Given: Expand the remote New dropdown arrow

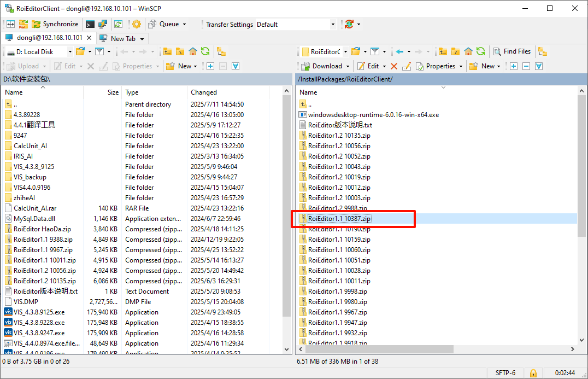Looking at the screenshot, I should [499, 66].
